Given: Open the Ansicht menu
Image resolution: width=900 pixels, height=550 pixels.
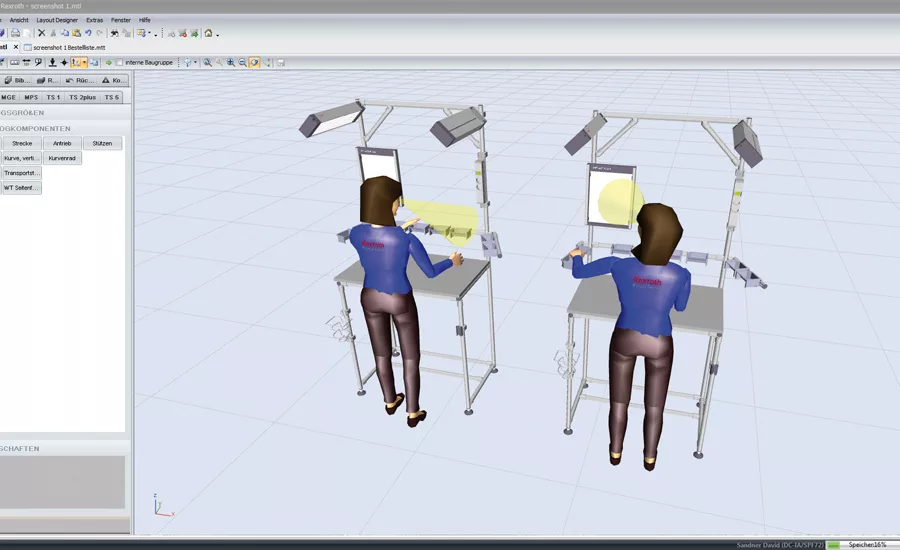Looking at the screenshot, I should tap(19, 20).
